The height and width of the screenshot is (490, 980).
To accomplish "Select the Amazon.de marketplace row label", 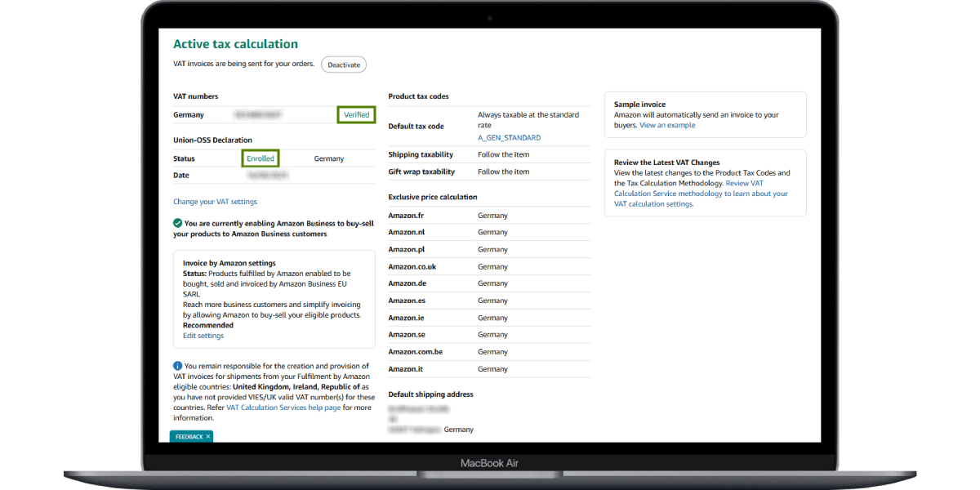I will pos(407,283).
